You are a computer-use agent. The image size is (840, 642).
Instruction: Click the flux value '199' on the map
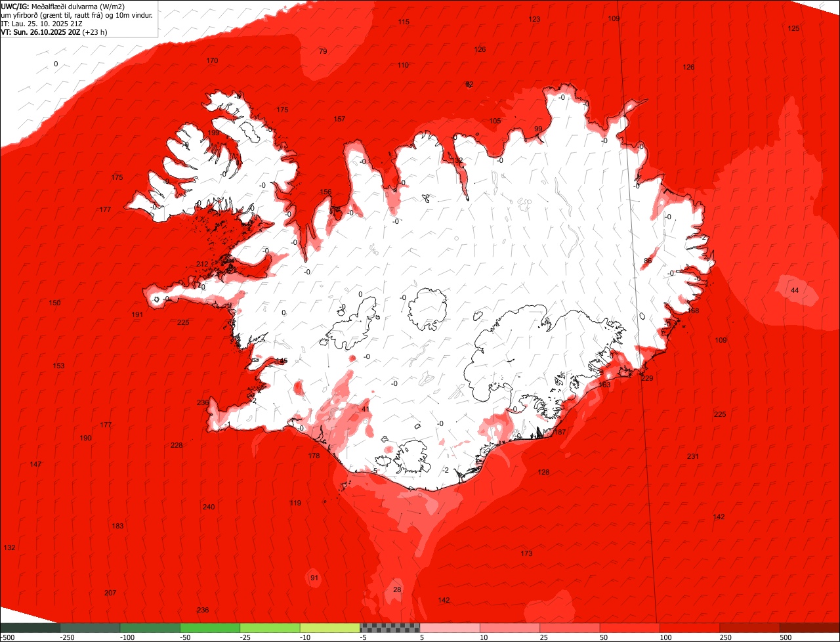click(x=213, y=133)
